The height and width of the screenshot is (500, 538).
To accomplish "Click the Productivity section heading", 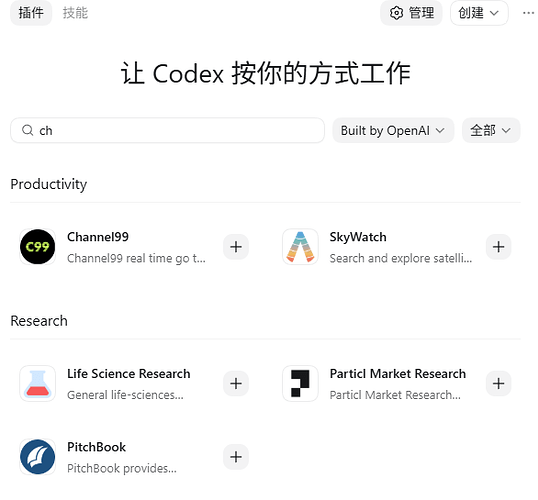I will [x=48, y=184].
